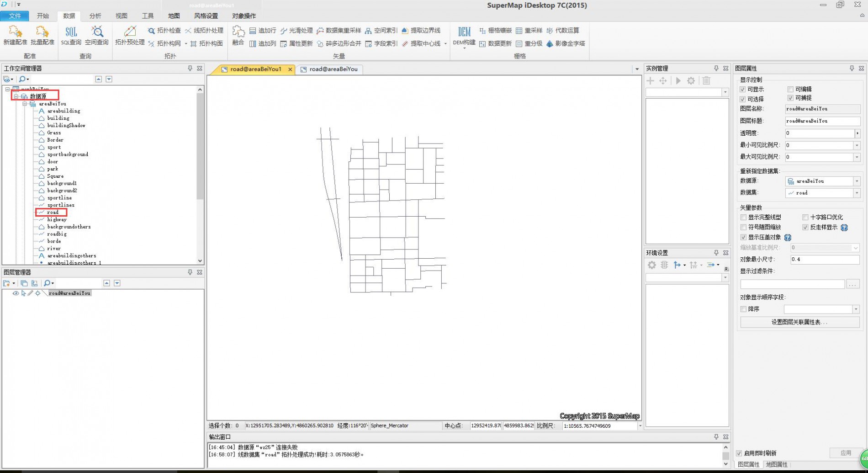Screen dimensions: 868x473
Task: Click the 应用 button
Action: click(x=846, y=453)
